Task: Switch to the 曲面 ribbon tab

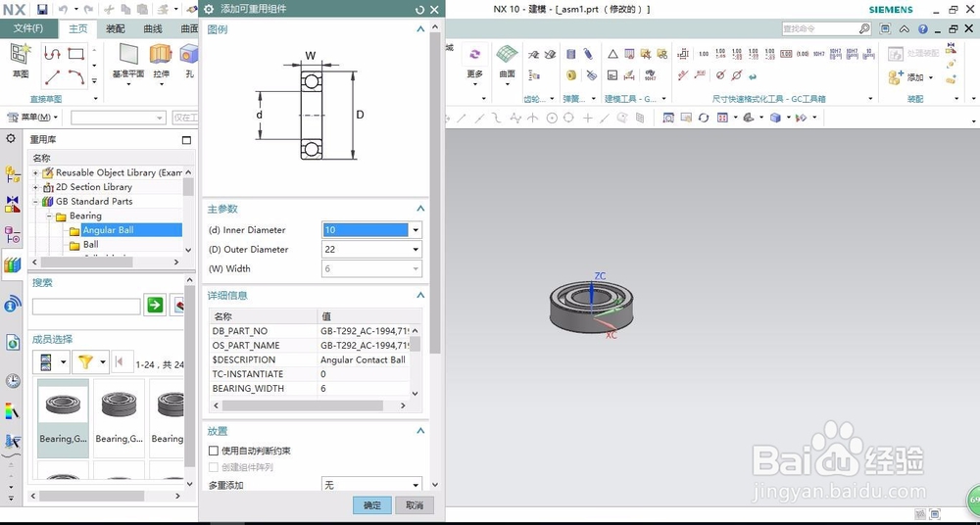Action: click(189, 28)
